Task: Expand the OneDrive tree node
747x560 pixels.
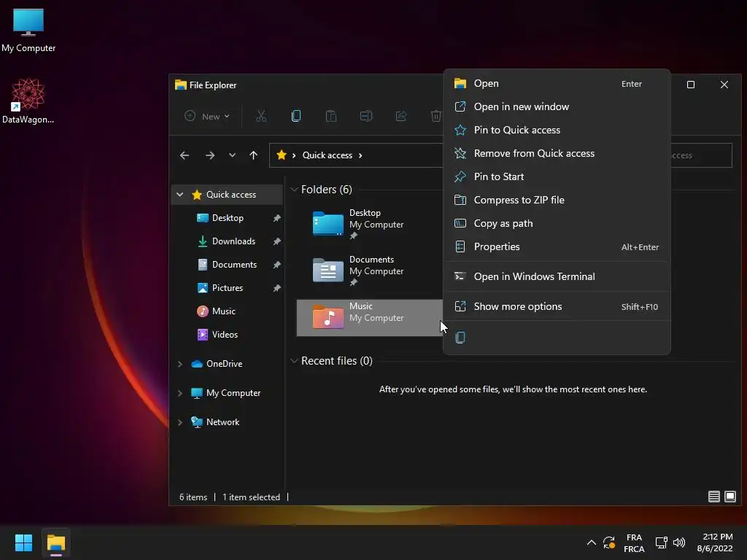Action: click(x=179, y=364)
